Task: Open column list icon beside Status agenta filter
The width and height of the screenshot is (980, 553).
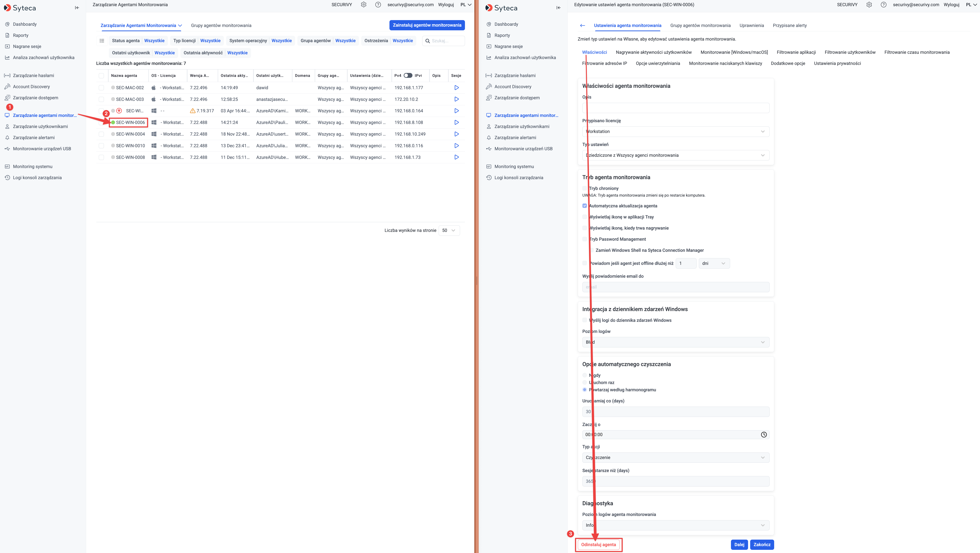Action: pyautogui.click(x=102, y=41)
